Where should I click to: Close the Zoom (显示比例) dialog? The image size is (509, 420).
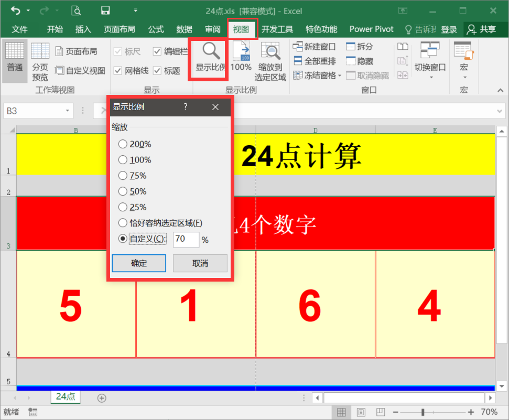(215, 107)
